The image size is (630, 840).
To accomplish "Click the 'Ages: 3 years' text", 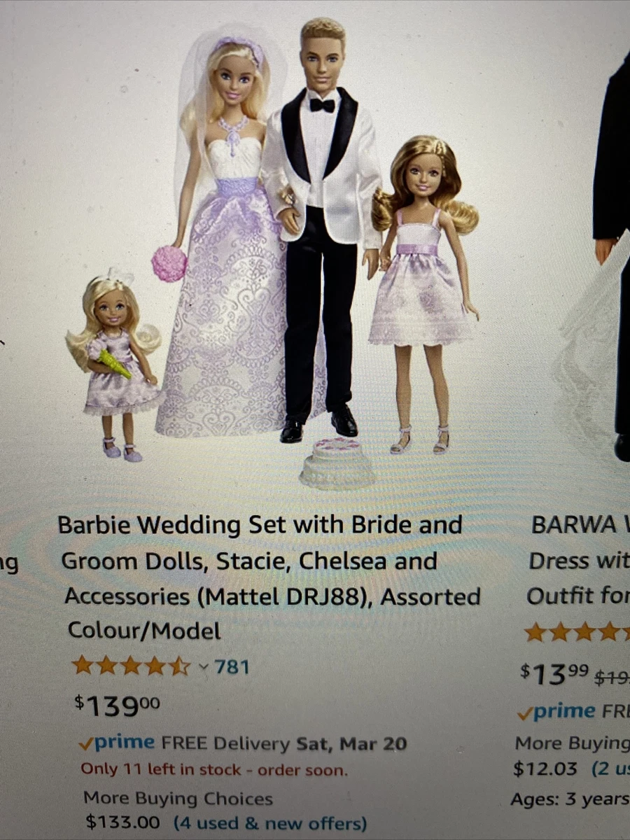I will (x=570, y=799).
